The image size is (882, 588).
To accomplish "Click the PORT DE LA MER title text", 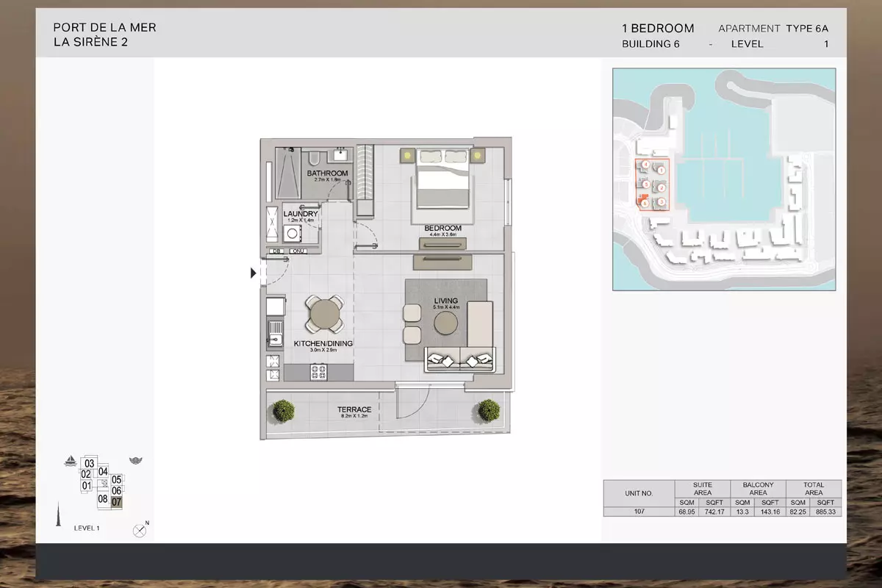I will point(104,28).
